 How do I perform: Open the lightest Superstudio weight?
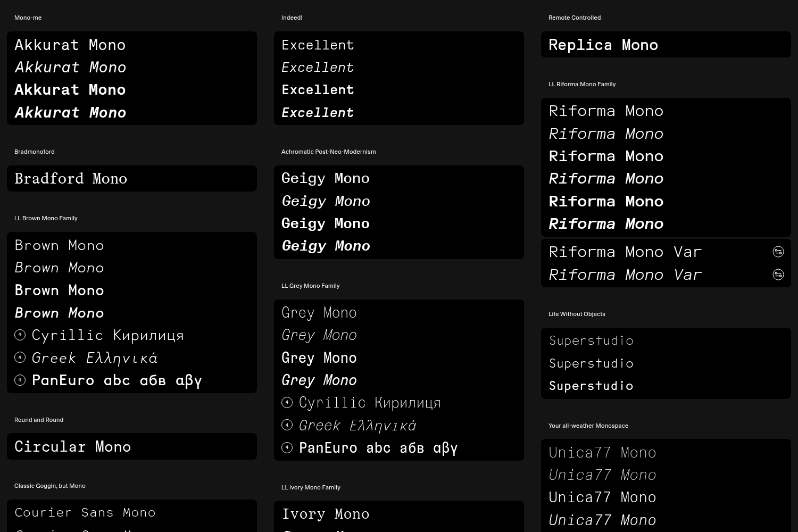591,341
